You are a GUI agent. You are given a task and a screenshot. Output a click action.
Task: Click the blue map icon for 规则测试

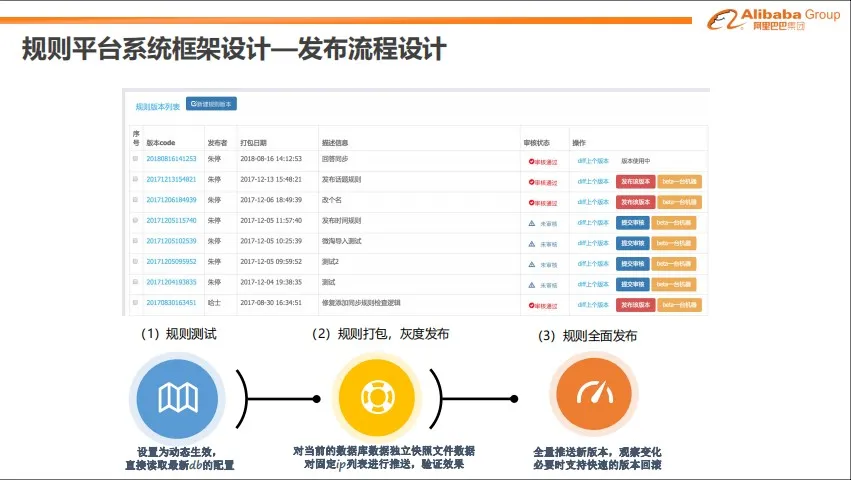177,397
